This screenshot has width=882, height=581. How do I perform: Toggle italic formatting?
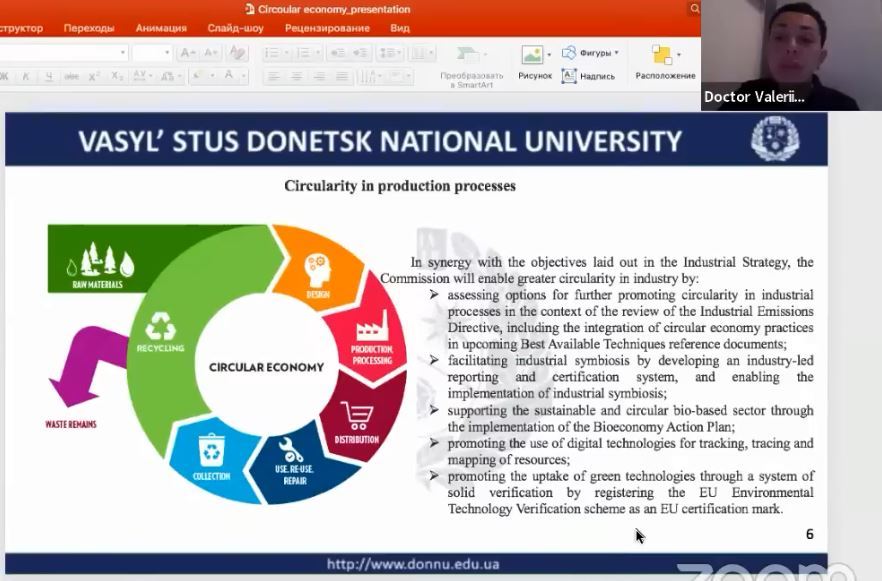[26, 76]
